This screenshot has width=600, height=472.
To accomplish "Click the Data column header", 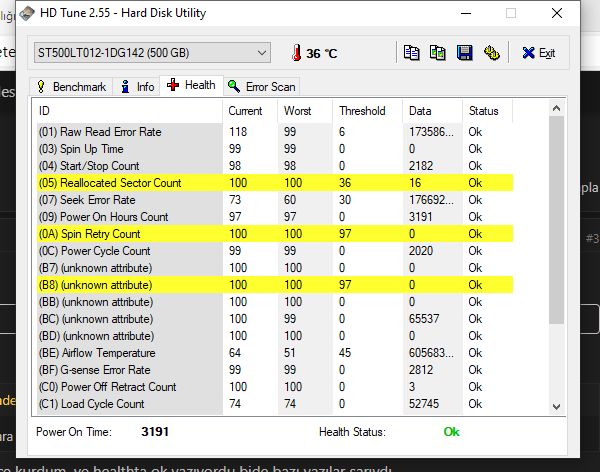I will 432,111.
